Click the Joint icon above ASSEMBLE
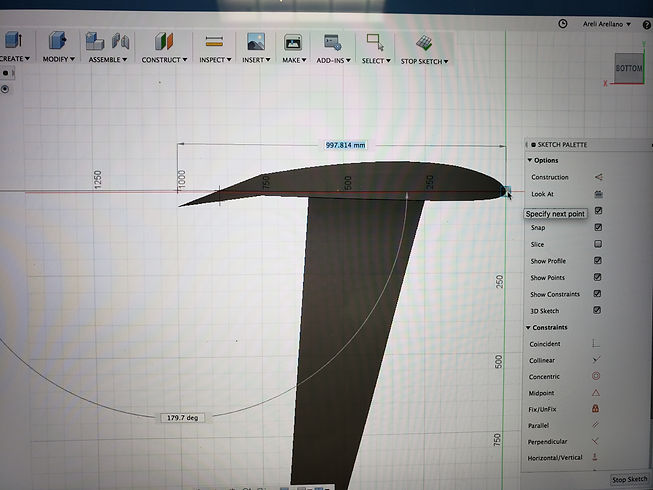Screen dimensions: 653x490 121,42
